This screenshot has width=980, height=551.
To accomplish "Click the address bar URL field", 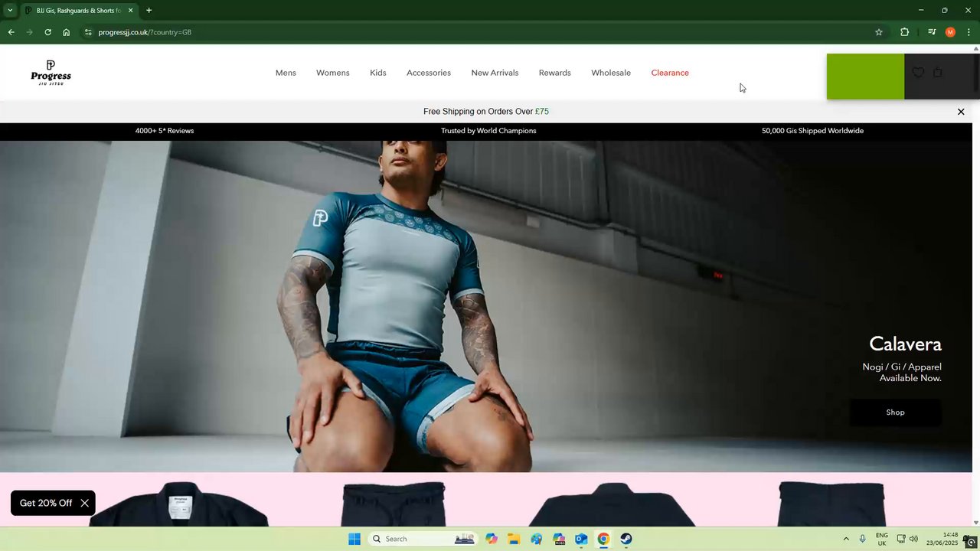I will pyautogui.click(x=482, y=32).
